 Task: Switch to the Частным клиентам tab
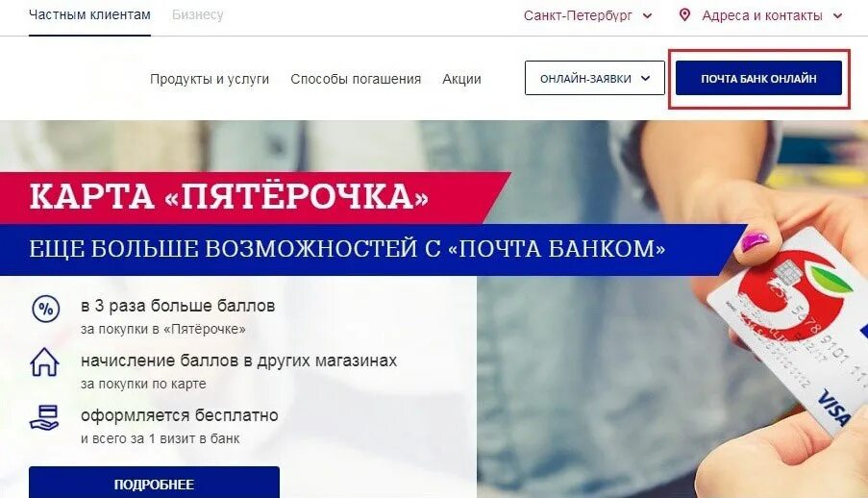pyautogui.click(x=89, y=15)
